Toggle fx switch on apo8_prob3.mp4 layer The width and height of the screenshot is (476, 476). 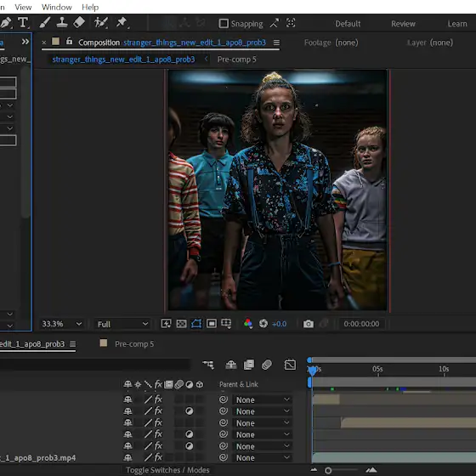[x=158, y=457]
